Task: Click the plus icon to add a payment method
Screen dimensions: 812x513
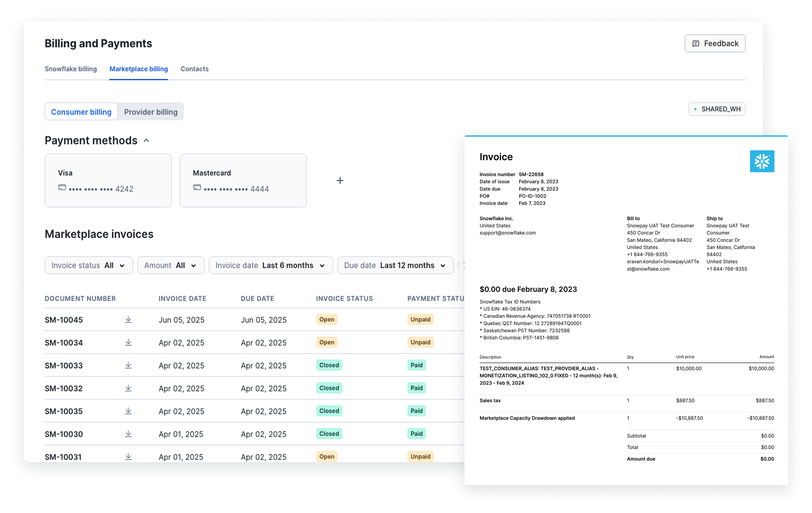Action: point(340,181)
